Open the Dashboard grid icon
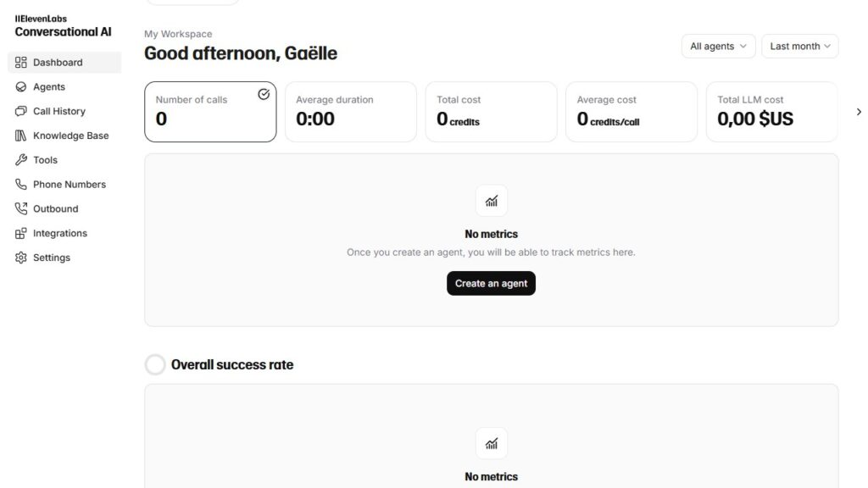Viewport: 868px width, 488px height. click(20, 63)
